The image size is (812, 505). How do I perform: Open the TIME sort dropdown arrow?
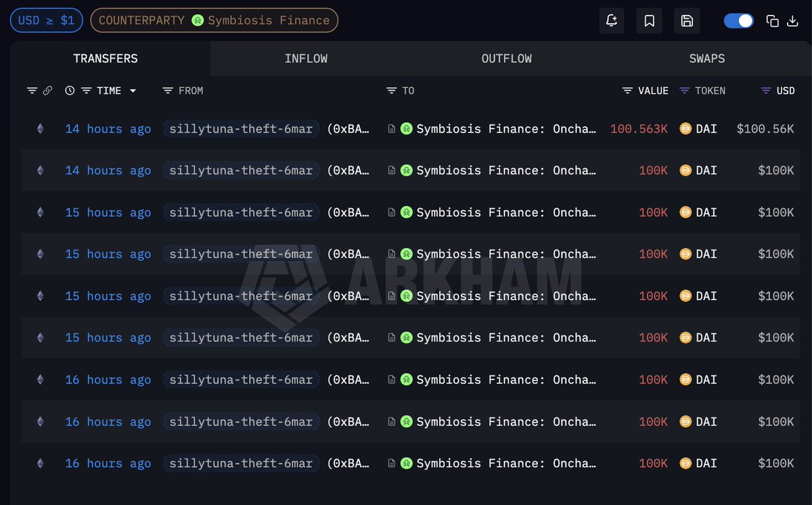[x=133, y=91]
